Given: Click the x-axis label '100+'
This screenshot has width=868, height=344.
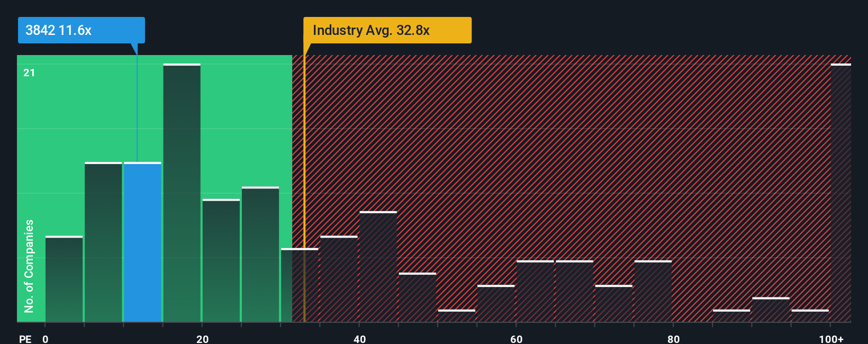Looking at the screenshot, I should [831, 339].
